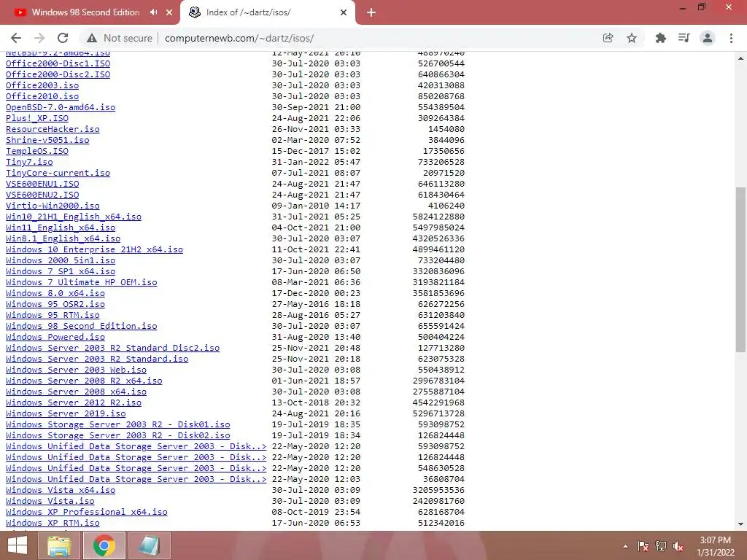
Task: Download Windows_Server_2003_Web.iso
Action: pos(76,370)
